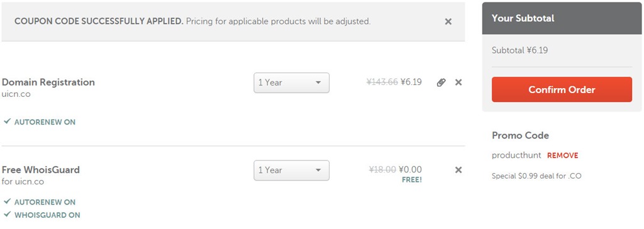Click the crossed-out ¥143.66 price
The image size is (644, 229).
click(382, 82)
